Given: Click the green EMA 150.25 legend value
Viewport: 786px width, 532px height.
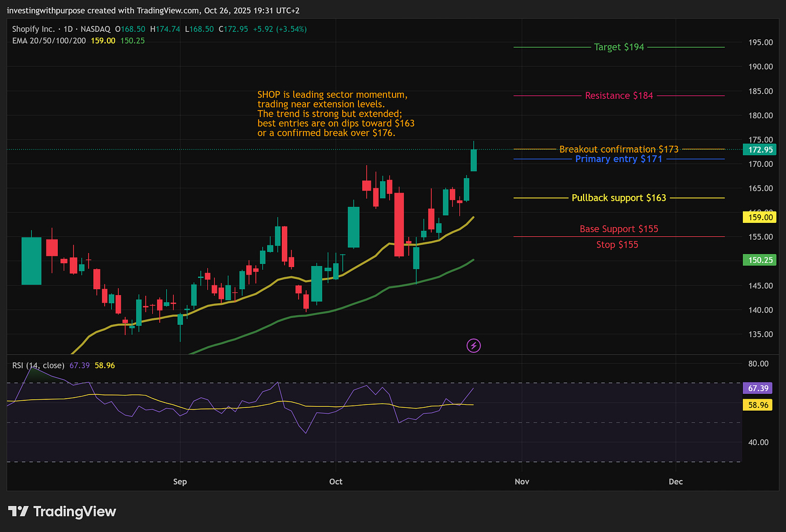Looking at the screenshot, I should click(132, 40).
